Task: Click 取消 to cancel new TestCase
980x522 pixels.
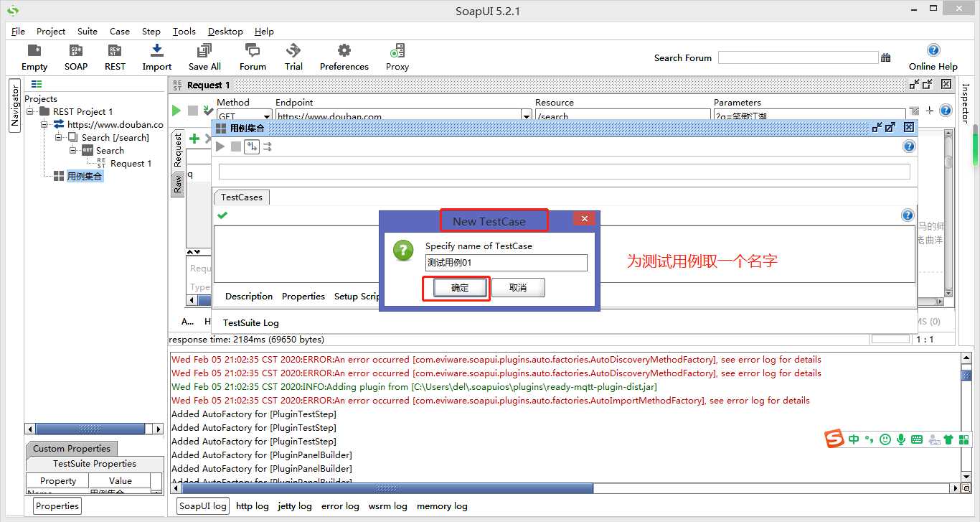Action: 518,288
